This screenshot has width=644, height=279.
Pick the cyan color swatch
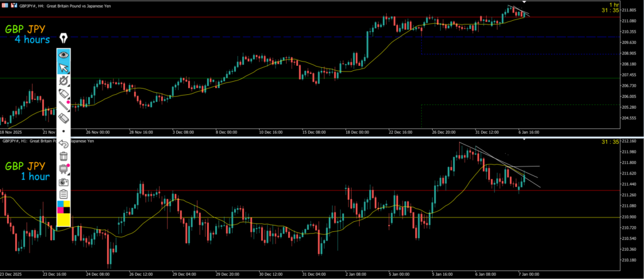click(60, 204)
